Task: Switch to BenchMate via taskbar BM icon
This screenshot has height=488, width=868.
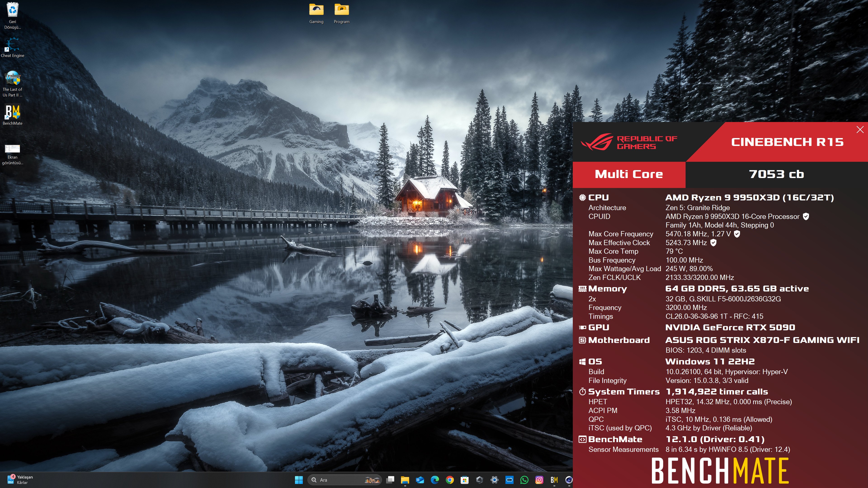Action: click(554, 480)
